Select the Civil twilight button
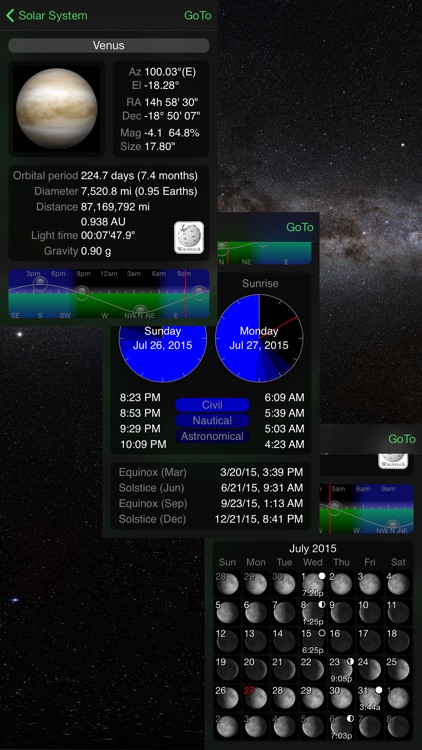422x750 pixels. (x=212, y=405)
